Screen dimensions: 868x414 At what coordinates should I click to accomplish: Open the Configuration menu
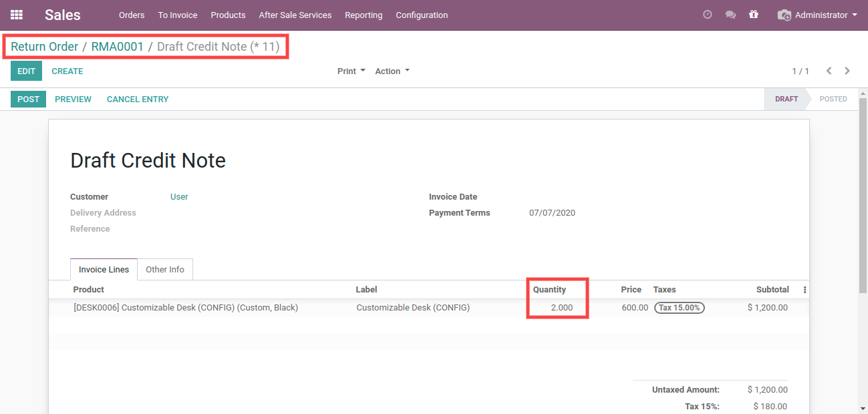point(422,15)
